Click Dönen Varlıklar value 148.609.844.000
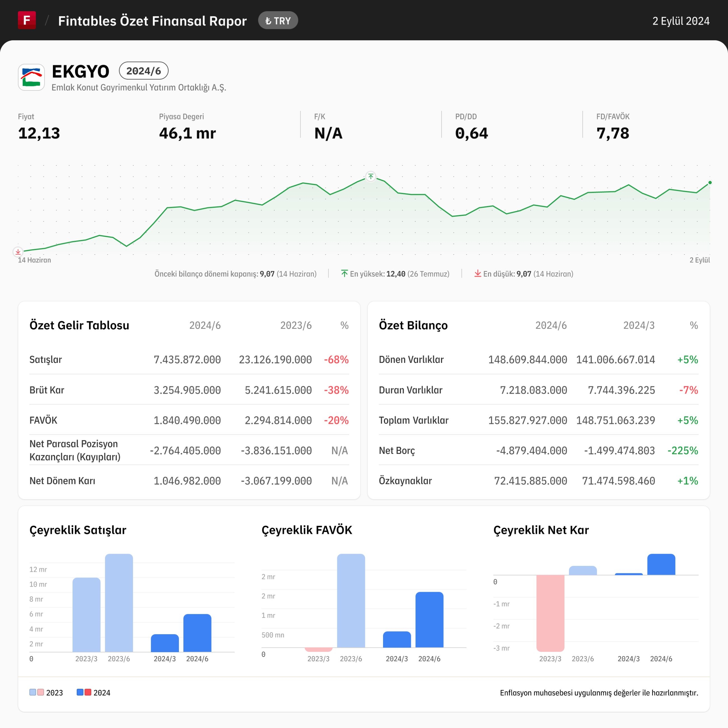 (x=528, y=359)
